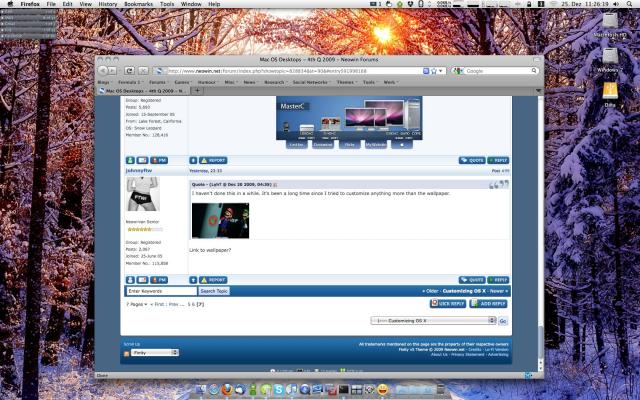The image size is (640, 400).
Task: Expand the 7 Pages dropdown
Action: tap(137, 304)
